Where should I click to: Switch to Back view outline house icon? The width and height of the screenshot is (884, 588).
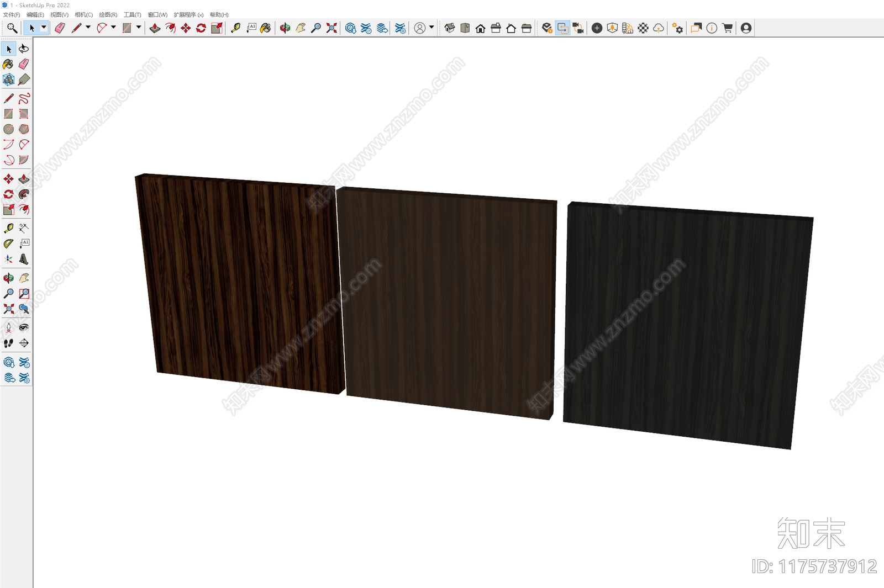(511, 28)
